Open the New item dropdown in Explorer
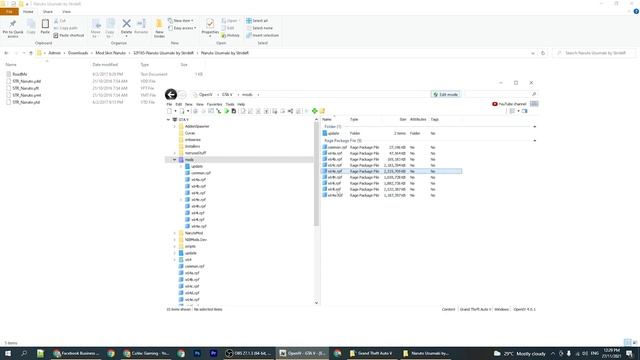This screenshot has width=640, height=360. click(x=181, y=20)
